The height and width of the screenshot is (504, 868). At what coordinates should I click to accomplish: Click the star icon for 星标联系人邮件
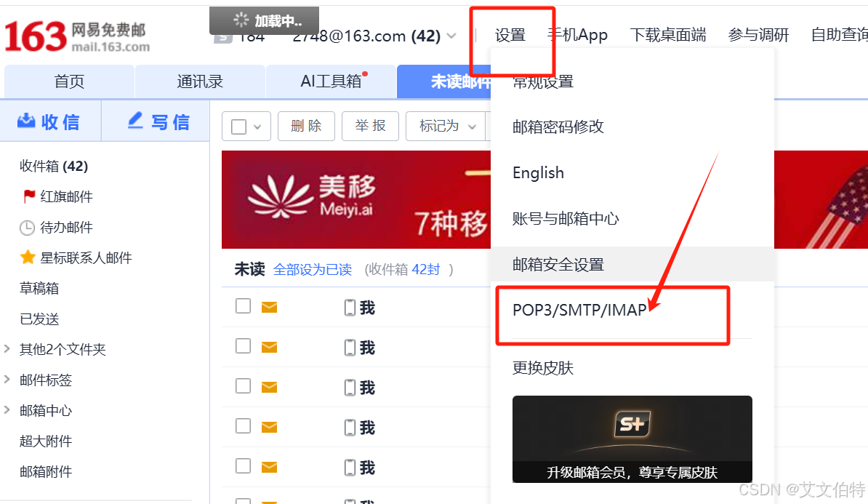click(x=27, y=257)
